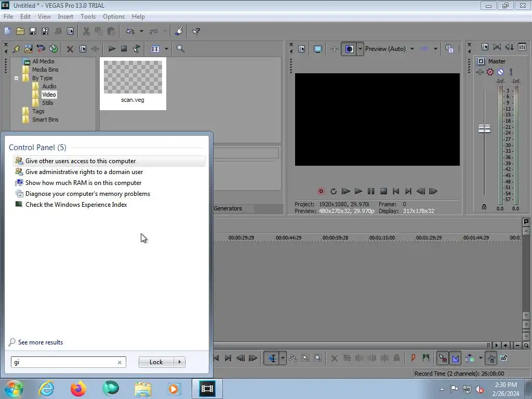
Task: Create a new project with the New icon
Action: click(7, 31)
